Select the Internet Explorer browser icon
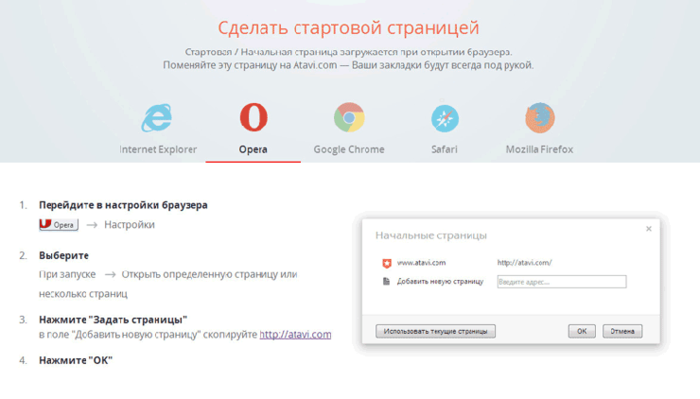The image size is (700, 399). pos(157,118)
